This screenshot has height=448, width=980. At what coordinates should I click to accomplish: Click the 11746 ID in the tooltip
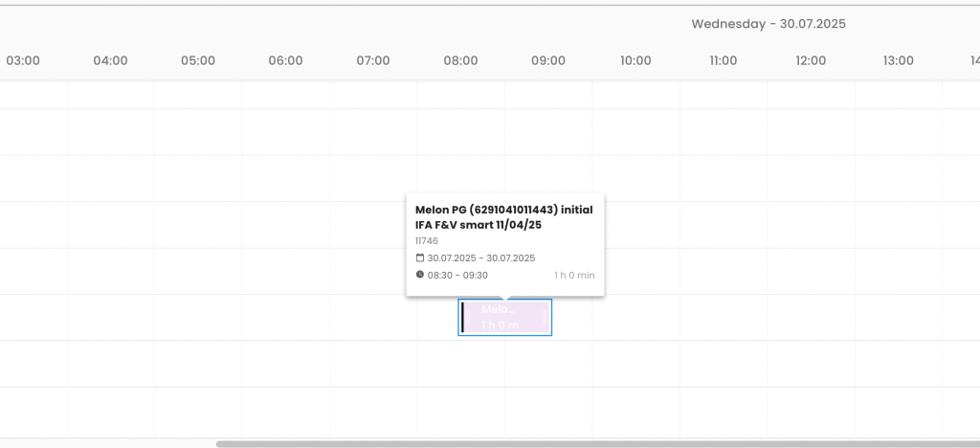point(427,241)
